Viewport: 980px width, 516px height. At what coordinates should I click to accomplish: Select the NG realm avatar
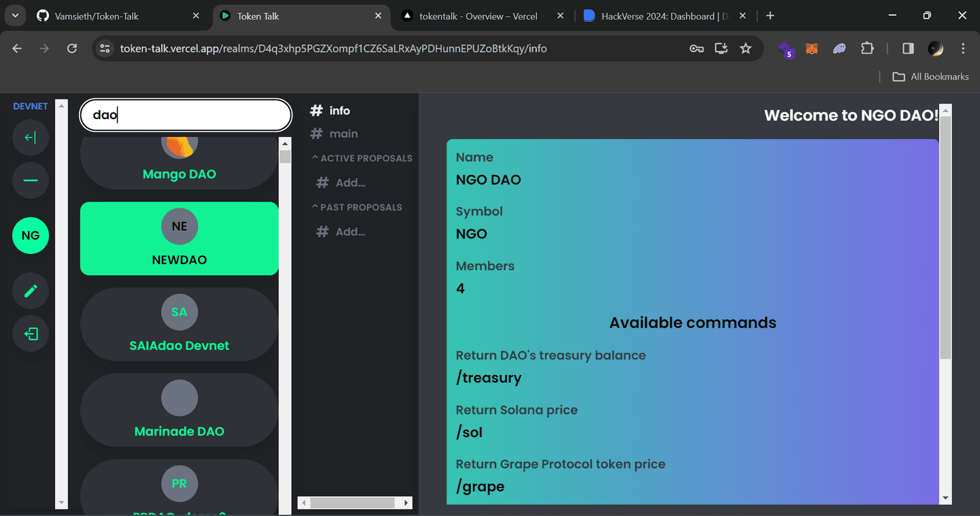click(31, 236)
